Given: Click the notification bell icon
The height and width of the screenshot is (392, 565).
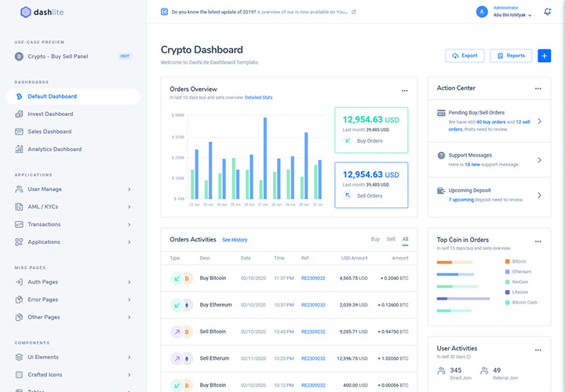Looking at the screenshot, I should tap(547, 12).
